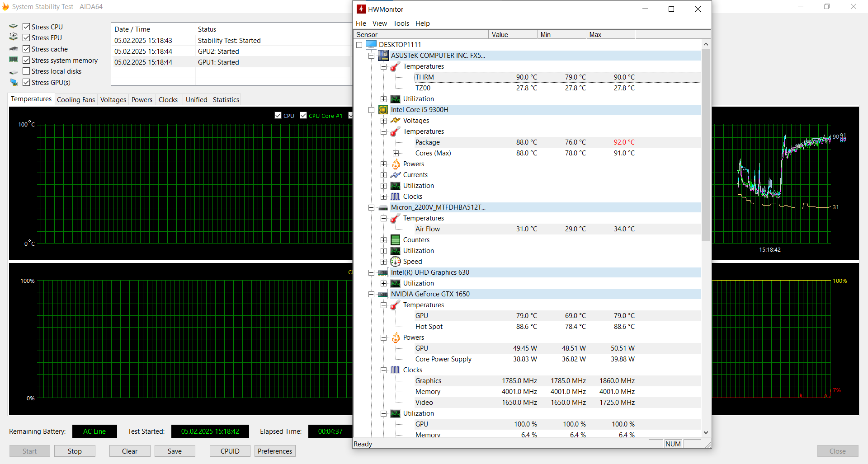The width and height of the screenshot is (868, 464).
Task: Click the DESKTOP1111 computer icon
Action: 371,44
